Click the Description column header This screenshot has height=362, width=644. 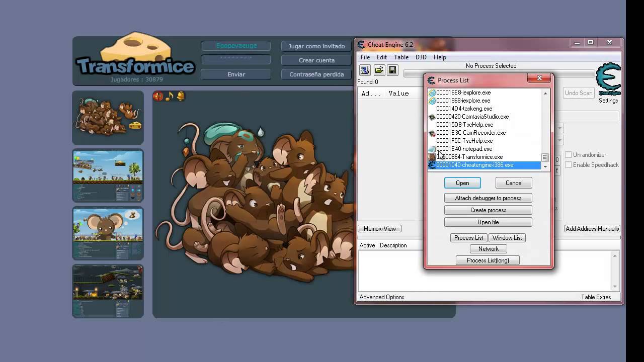click(393, 245)
